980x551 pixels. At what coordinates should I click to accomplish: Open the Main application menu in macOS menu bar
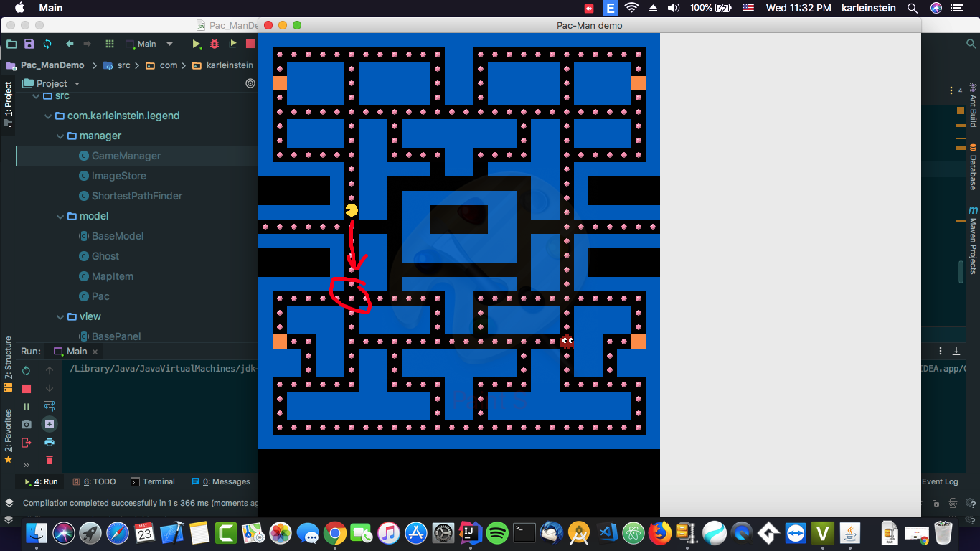coord(51,8)
